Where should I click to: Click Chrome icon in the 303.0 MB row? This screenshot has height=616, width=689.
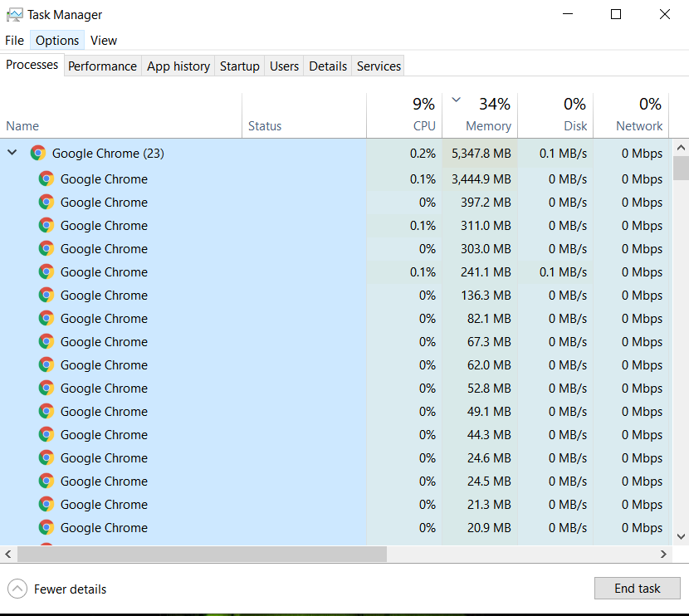click(46, 249)
